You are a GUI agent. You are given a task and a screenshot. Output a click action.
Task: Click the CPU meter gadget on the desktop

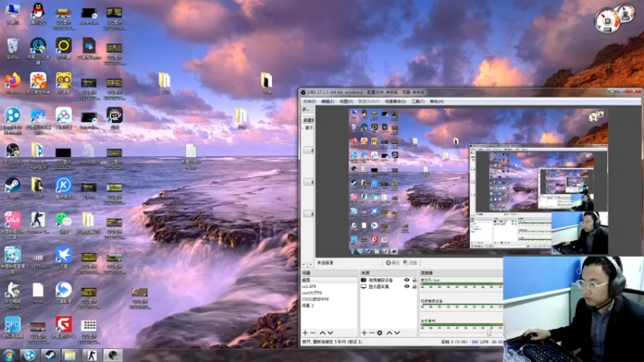click(607, 21)
